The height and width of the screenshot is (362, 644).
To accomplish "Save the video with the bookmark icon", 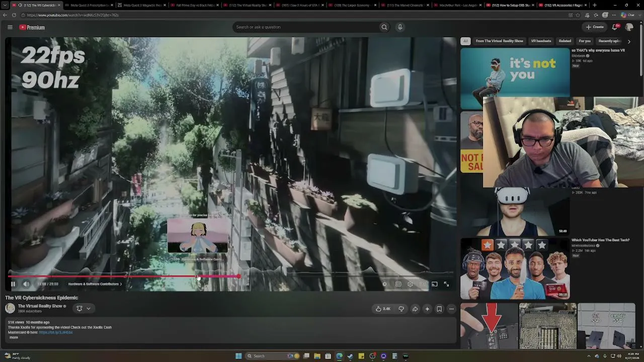I will coord(439,309).
